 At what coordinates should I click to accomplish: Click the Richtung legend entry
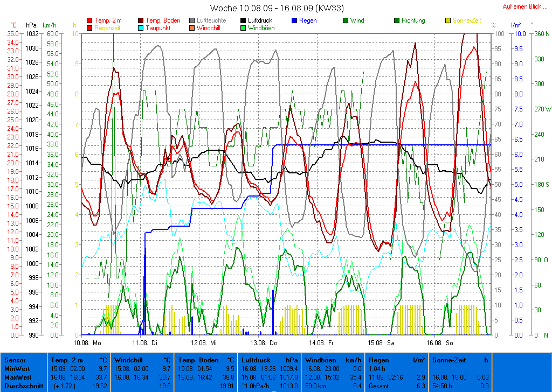coord(413,20)
